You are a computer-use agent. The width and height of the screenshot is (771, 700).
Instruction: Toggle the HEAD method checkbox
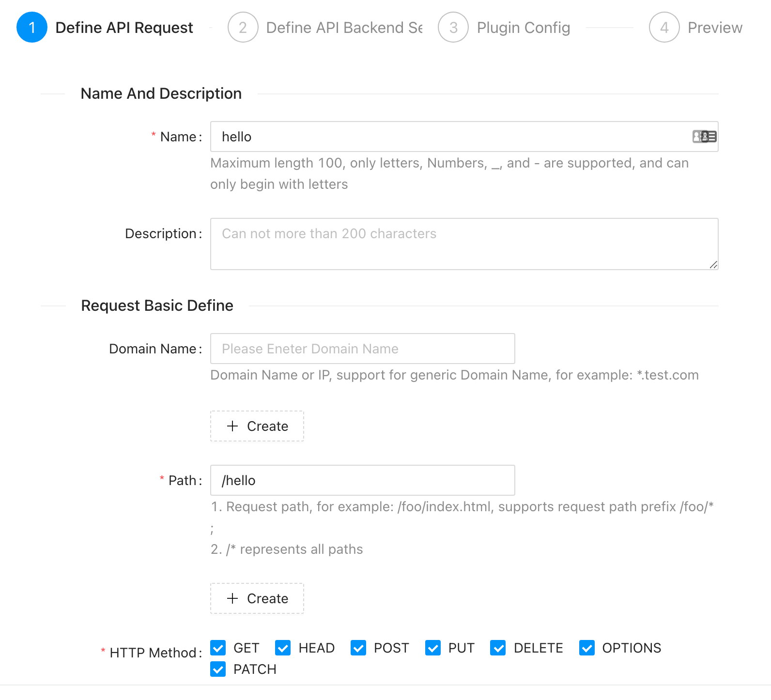tap(283, 648)
